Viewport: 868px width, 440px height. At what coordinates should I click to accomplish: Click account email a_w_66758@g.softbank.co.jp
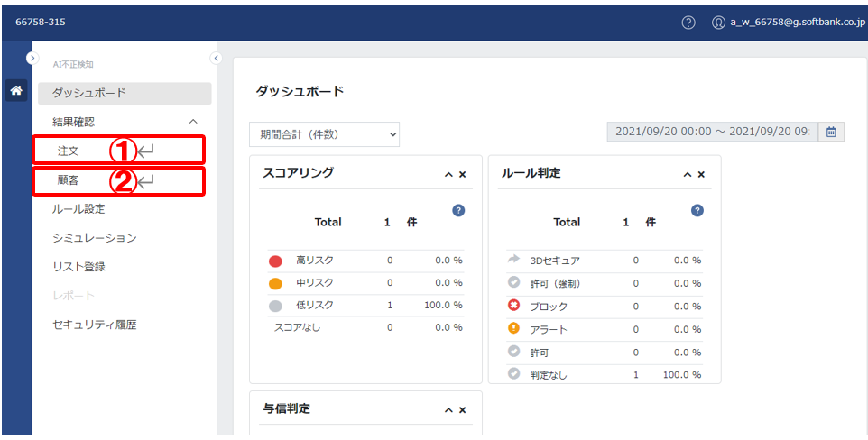click(798, 23)
